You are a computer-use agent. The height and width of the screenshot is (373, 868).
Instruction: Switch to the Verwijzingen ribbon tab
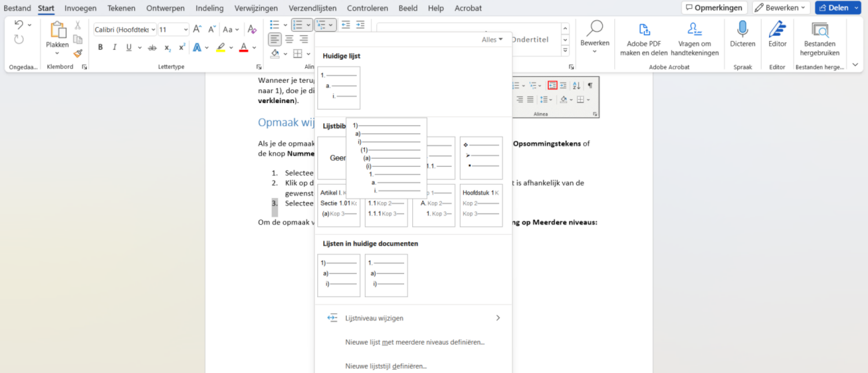click(256, 8)
